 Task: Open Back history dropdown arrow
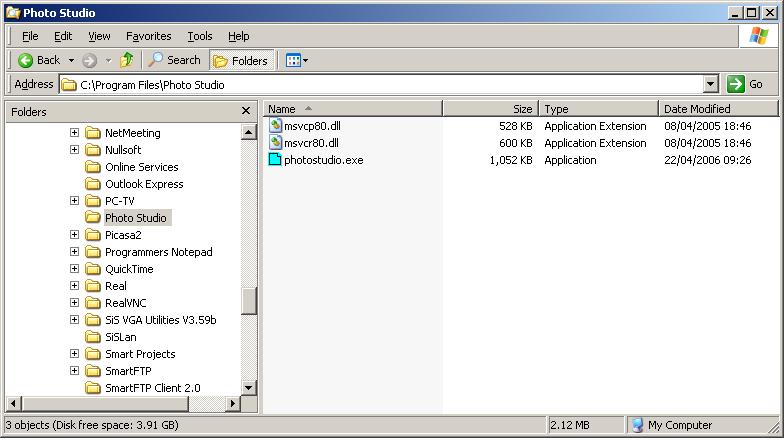(72, 60)
